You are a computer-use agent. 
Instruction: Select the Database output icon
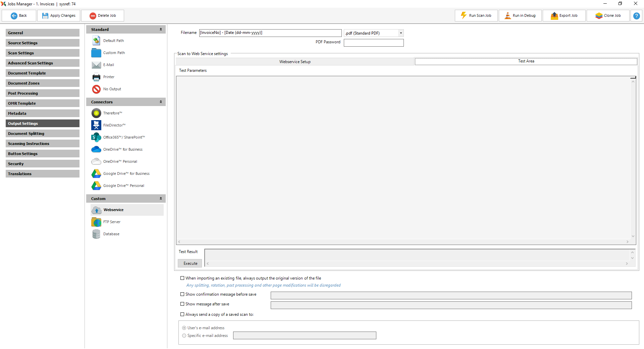pyautogui.click(x=96, y=234)
